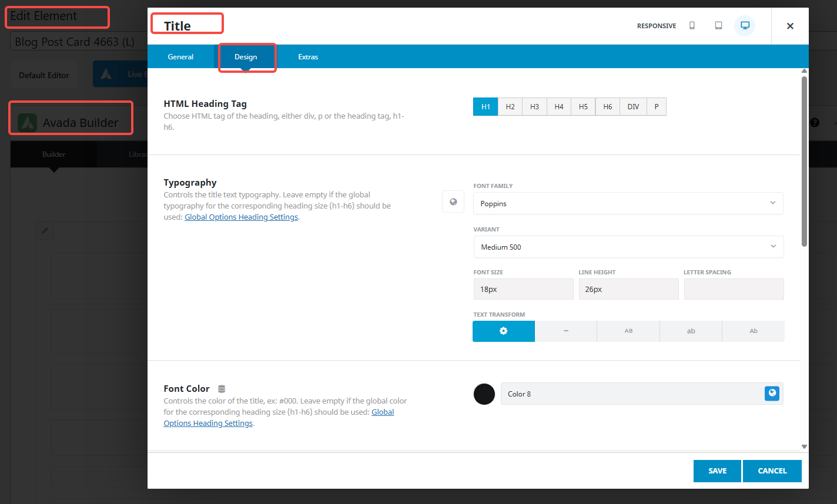Click the Font Color dynamic content icon
Viewport: 837px width, 504px height.
pos(222,389)
